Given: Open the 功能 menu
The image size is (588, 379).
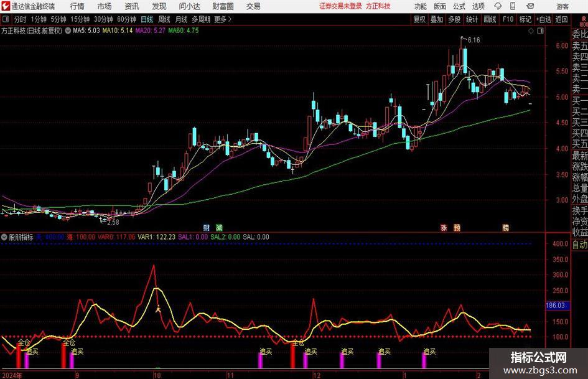Looking at the screenshot, I should click(421, 6).
